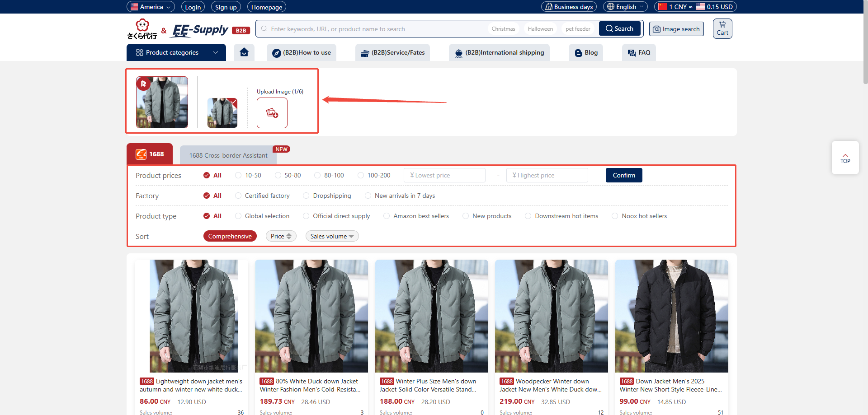This screenshot has height=415, width=868.
Task: Select the Comprehensive sort button
Action: (230, 236)
